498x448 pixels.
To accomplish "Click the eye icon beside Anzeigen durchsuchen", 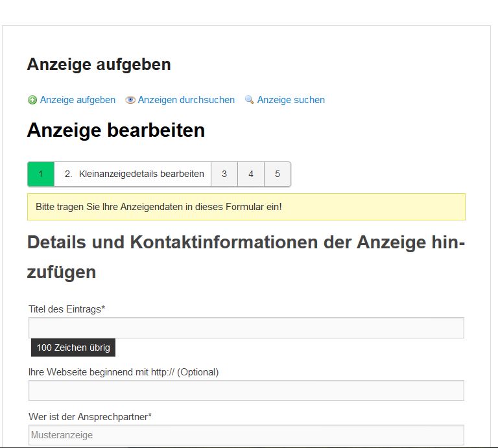I will 130,100.
